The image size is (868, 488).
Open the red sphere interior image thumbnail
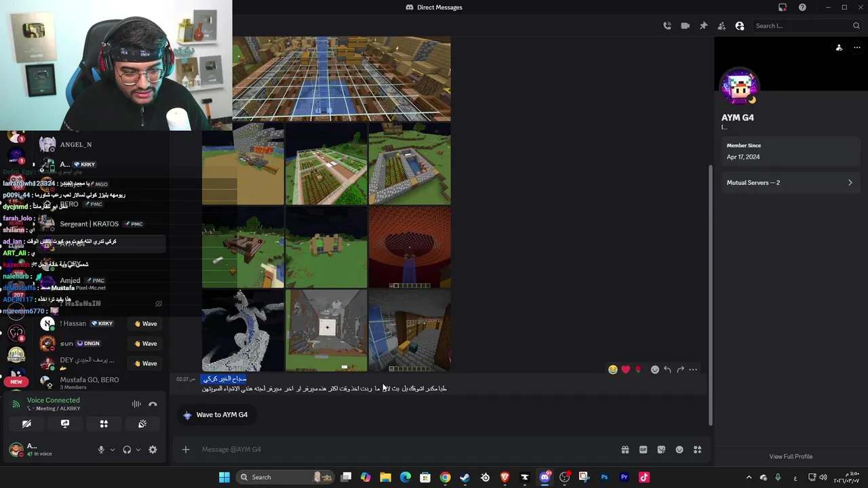click(x=410, y=247)
